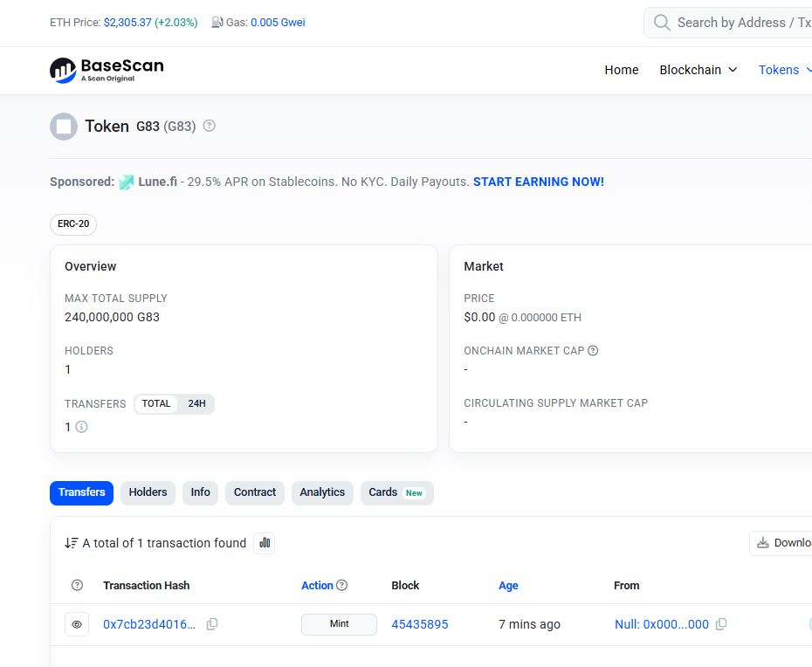Click the help icon in table header column
Image resolution: width=812 pixels, height=667 pixels.
(77, 585)
